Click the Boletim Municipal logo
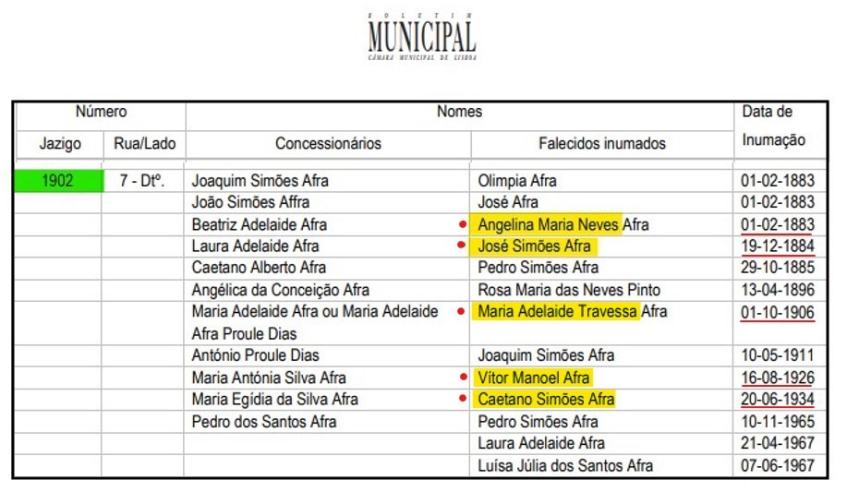Viewport: 859px width, 504px height. (x=421, y=37)
